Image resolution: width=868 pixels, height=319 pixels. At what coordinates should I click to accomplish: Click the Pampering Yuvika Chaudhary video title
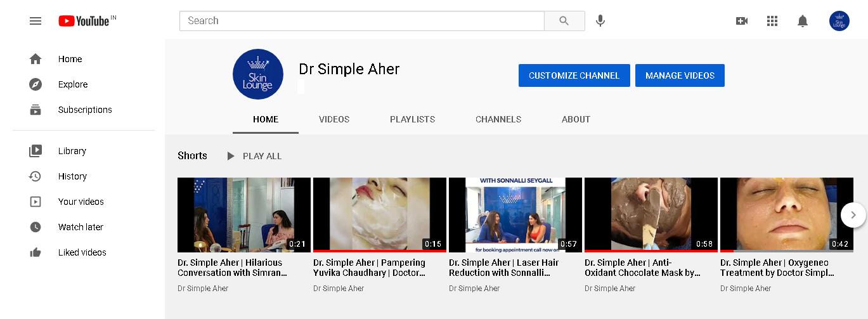click(370, 268)
